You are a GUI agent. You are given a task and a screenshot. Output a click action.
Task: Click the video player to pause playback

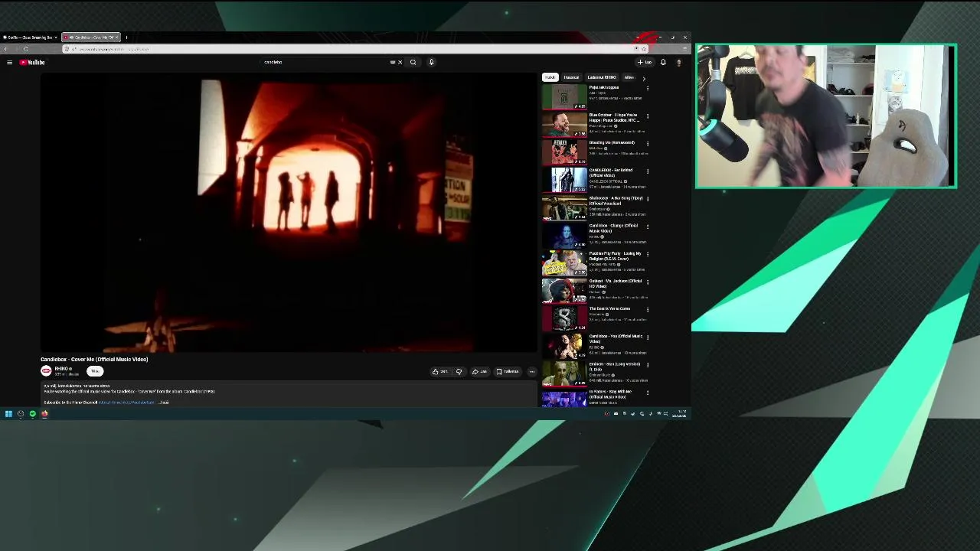click(x=289, y=213)
